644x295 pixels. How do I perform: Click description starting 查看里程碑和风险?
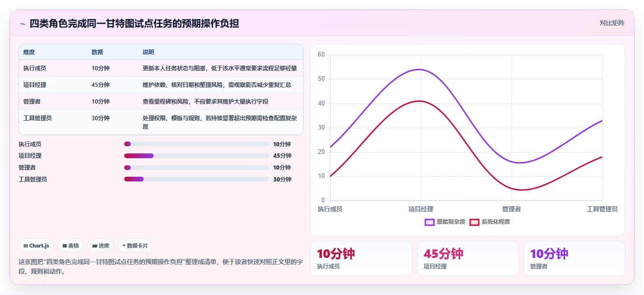(205, 102)
